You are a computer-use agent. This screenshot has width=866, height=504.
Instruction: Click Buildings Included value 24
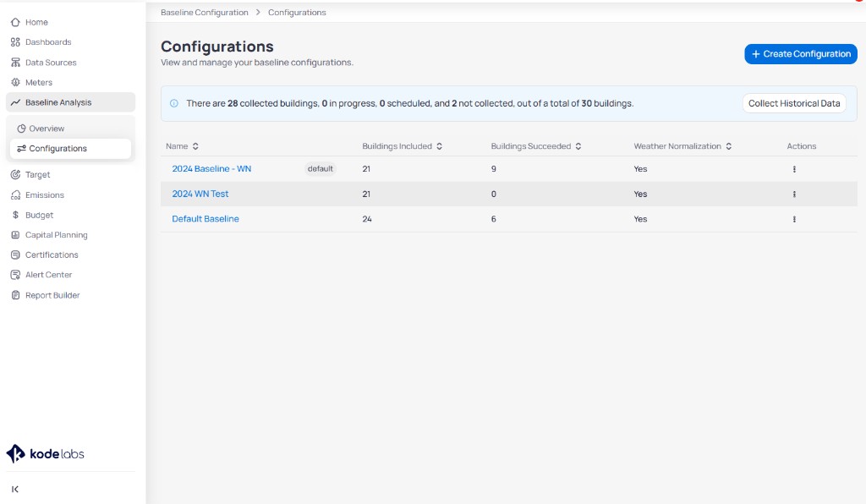click(x=367, y=219)
